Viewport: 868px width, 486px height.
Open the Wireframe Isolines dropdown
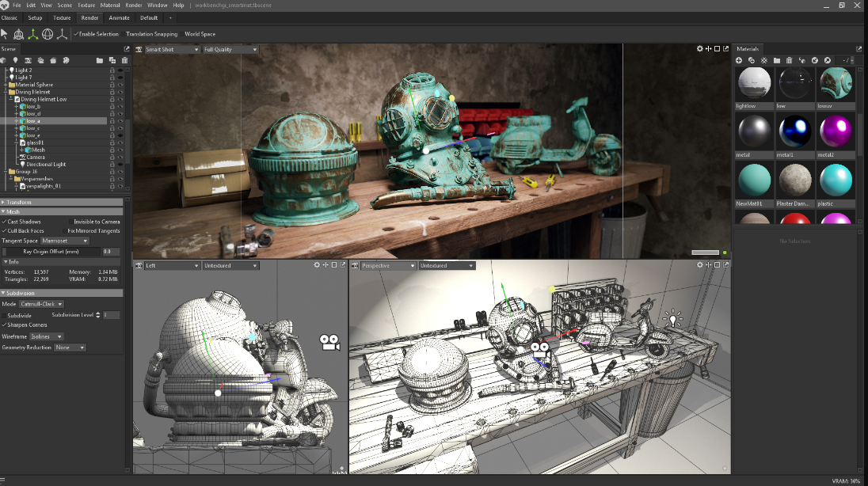tap(46, 336)
